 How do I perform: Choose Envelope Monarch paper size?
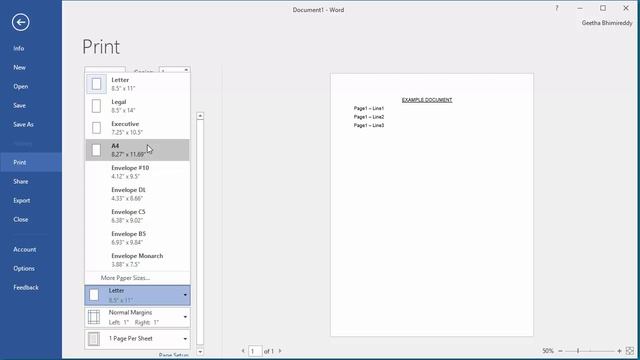pos(137,260)
